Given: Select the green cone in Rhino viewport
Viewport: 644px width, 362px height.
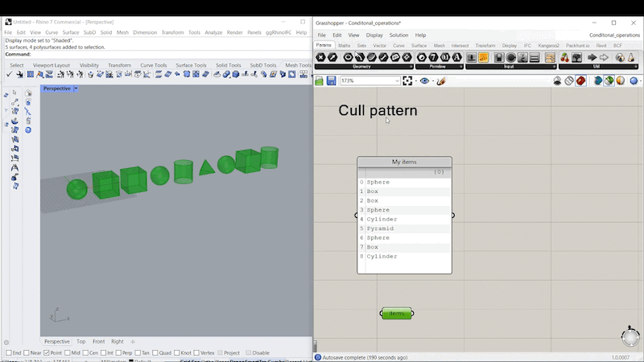Looking at the screenshot, I should tap(207, 168).
